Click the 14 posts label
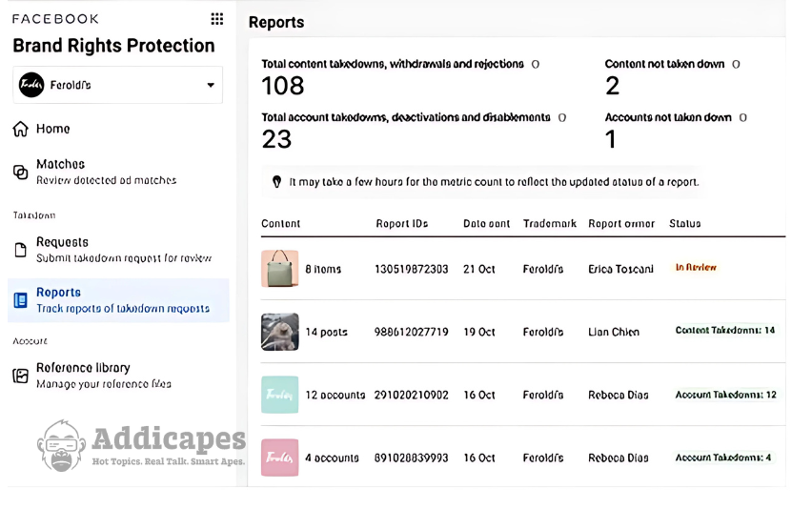Image resolution: width=812 pixels, height=509 pixels. click(x=326, y=332)
